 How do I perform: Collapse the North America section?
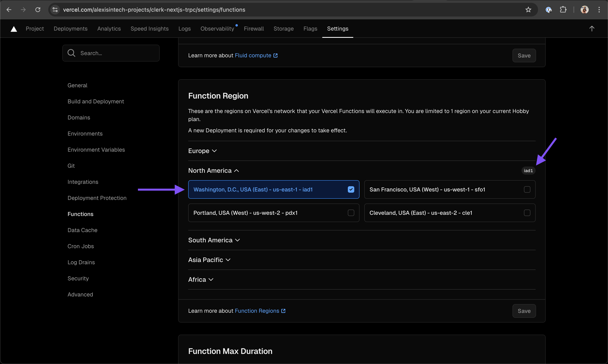(214, 171)
